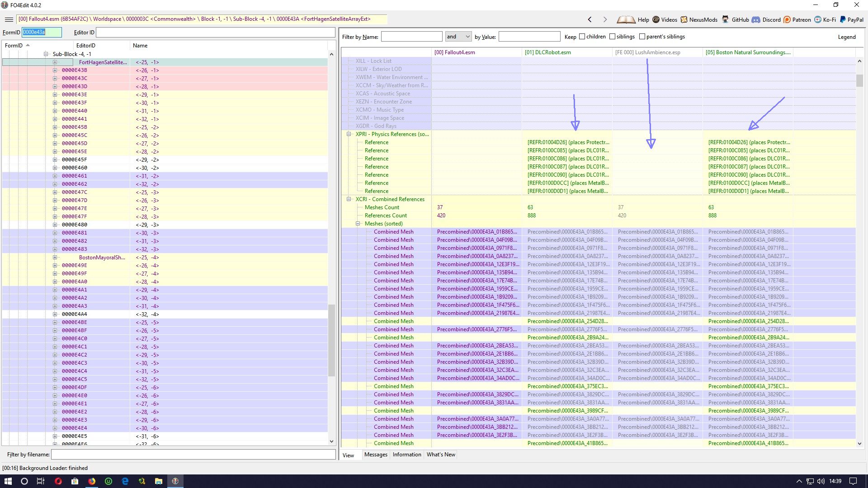Viewport: 868px width, 488px height.
Task: Enable the Keep children checkbox
Action: tap(582, 37)
